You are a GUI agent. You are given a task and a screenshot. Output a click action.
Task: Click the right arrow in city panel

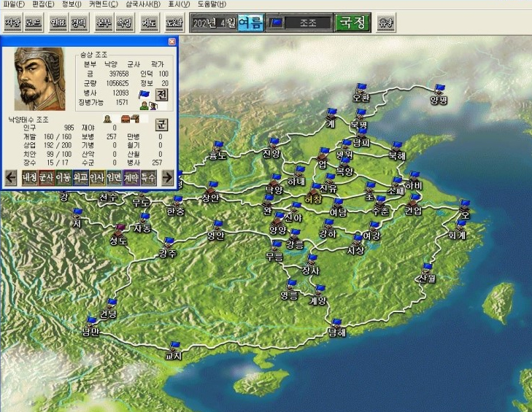[167, 177]
